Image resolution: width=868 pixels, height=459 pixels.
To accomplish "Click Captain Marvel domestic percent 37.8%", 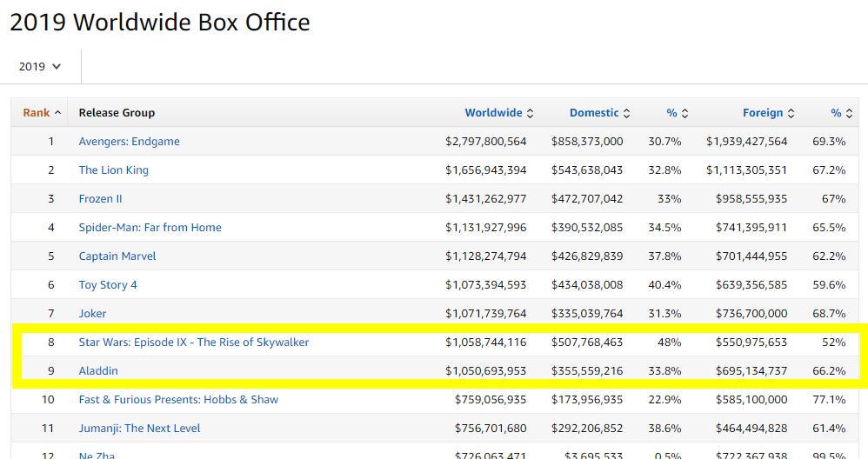I will 664,256.
